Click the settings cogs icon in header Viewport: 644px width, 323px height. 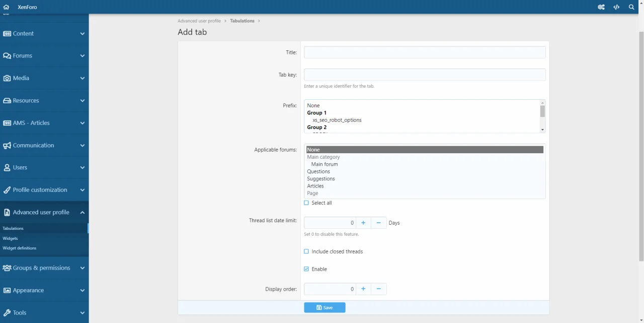click(x=601, y=7)
